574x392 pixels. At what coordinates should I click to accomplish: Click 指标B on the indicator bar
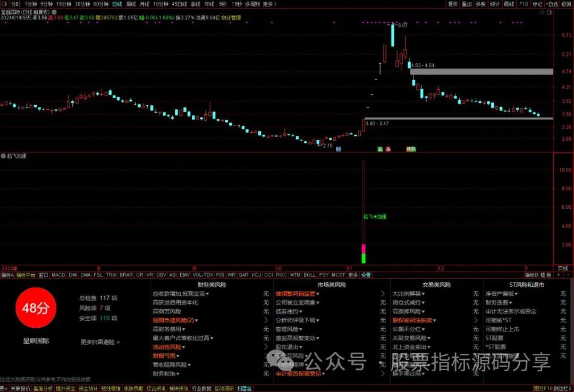531,275
